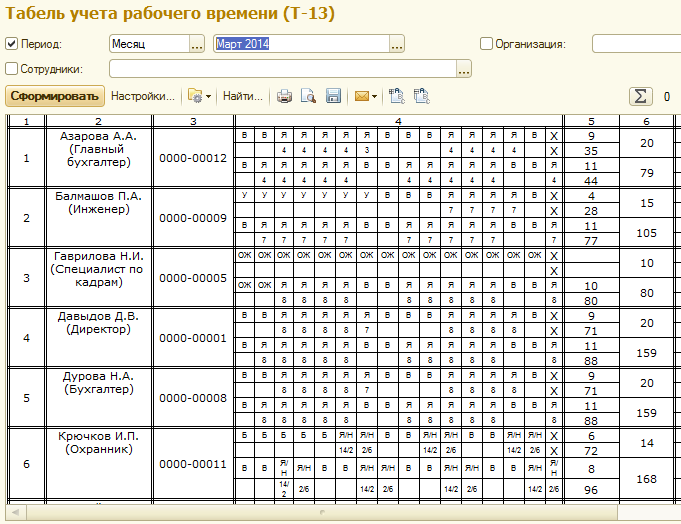This screenshot has height=524, width=681.
Task: Click the envelope send-by-email icon
Action: [360, 97]
